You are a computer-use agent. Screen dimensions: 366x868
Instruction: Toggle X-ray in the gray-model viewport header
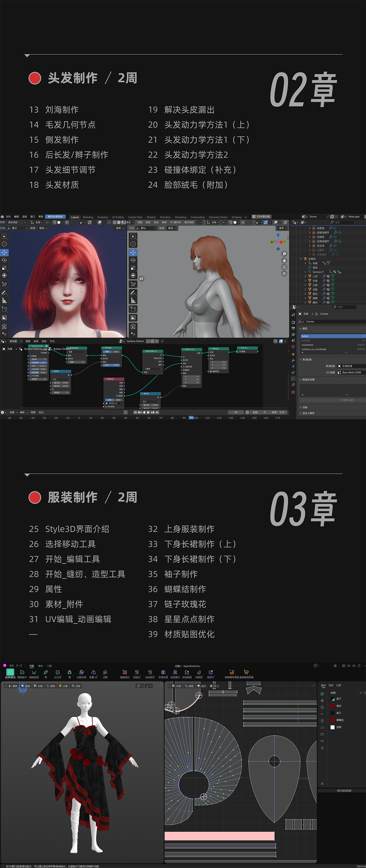(285, 223)
